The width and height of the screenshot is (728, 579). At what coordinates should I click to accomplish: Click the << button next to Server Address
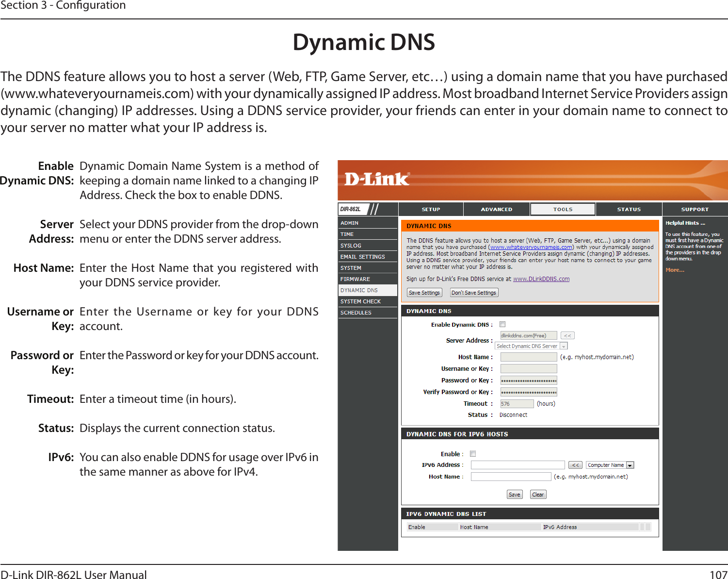click(x=567, y=335)
